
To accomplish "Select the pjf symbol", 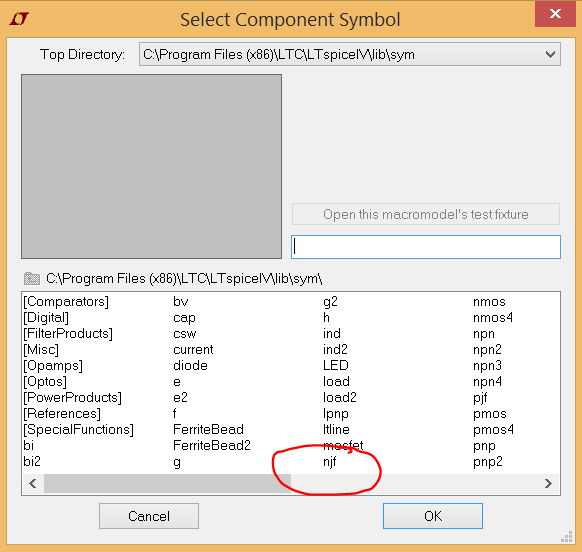I will click(x=480, y=398).
